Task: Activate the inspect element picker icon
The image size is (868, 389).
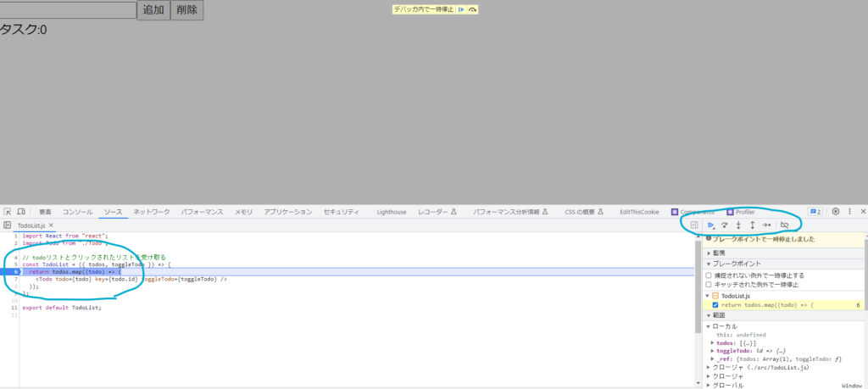Action: coord(8,211)
